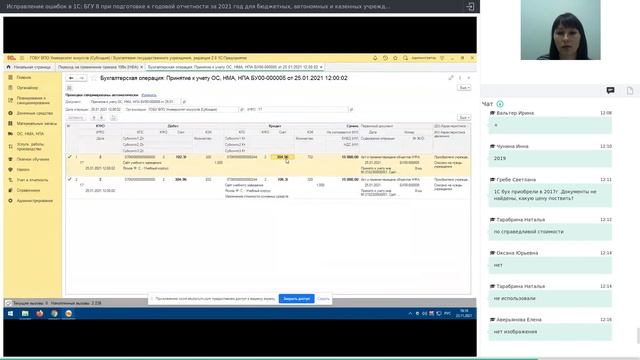Open the Администрирование sidebar section
The image size is (640, 360).
[x=35, y=200]
